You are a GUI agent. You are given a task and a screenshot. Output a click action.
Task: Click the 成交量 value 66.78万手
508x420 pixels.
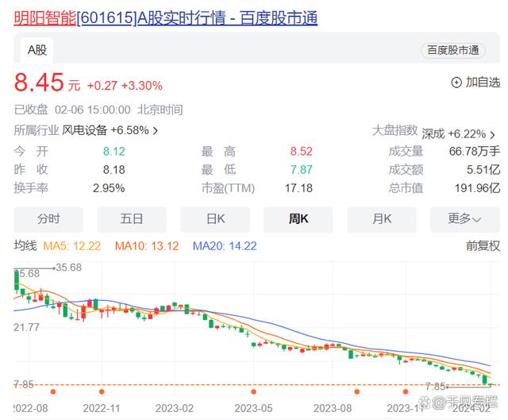(475, 152)
